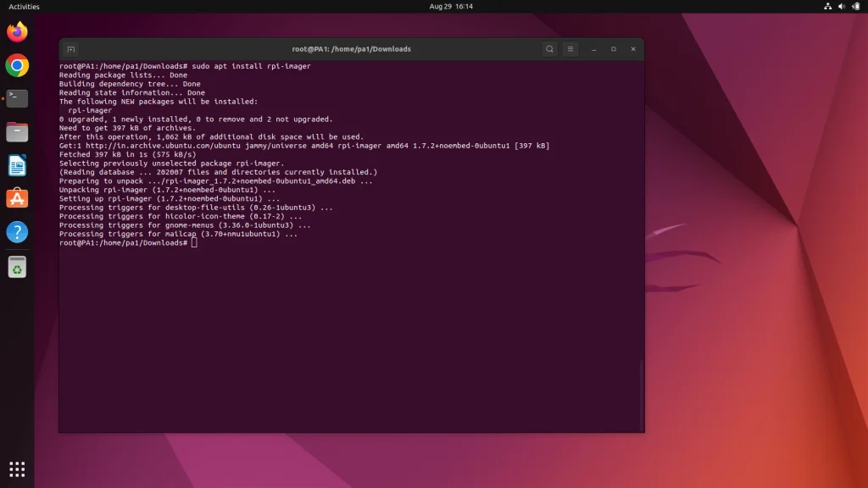
Task: Click 'Processing triggers for hicolor-icon-theme' line
Action: coord(181,216)
